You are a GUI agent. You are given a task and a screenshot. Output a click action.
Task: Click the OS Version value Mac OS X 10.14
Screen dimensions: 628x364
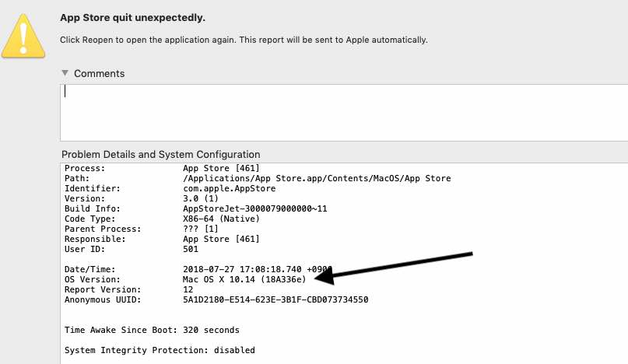(247, 279)
